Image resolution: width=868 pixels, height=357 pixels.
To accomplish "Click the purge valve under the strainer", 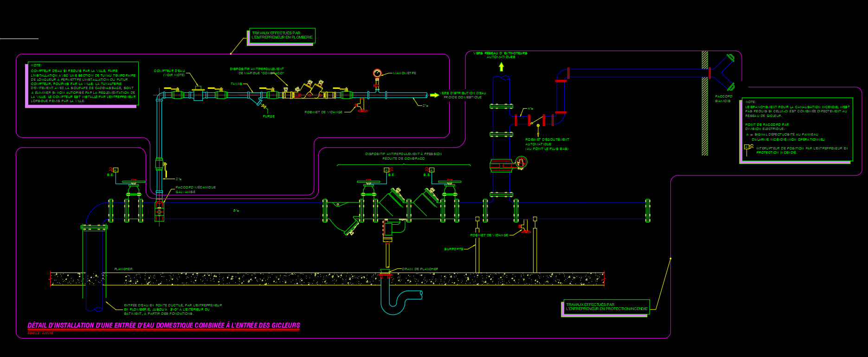I will click(x=261, y=104).
